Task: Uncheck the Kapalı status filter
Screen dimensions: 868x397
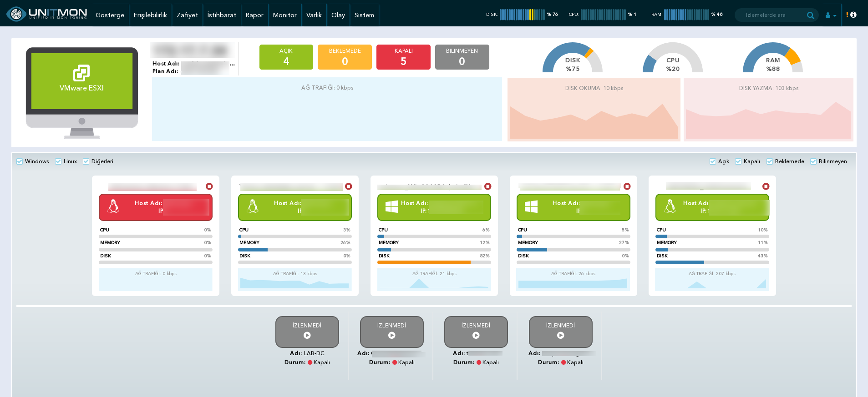Action: (738, 161)
